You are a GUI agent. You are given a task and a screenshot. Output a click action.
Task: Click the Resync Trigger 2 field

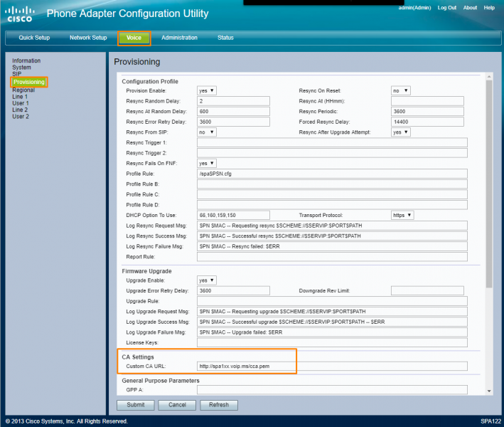coord(332,153)
